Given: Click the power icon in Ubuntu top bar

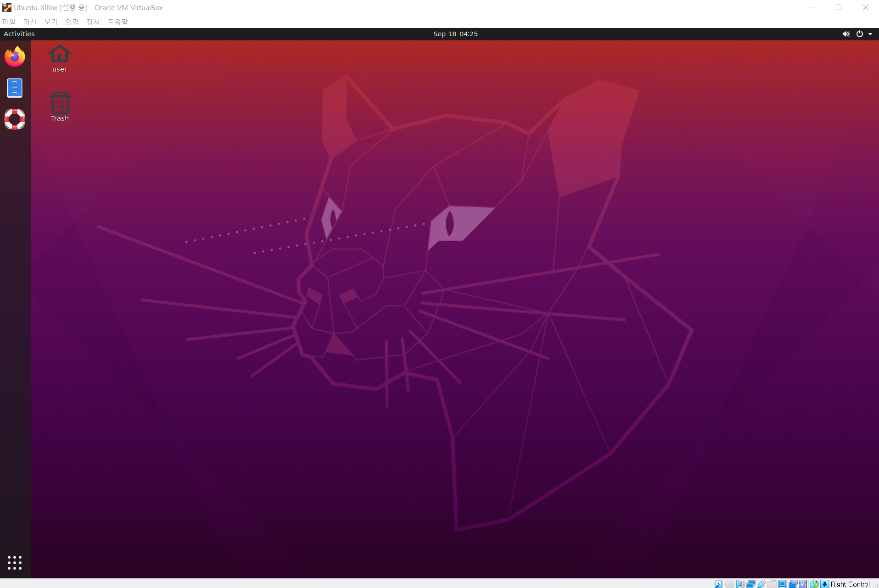Looking at the screenshot, I should tap(859, 34).
